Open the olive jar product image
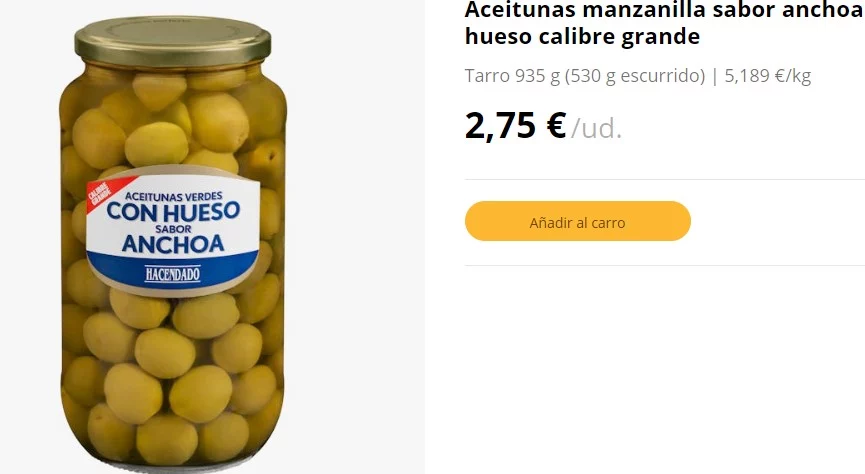This screenshot has width=865, height=474. click(173, 241)
